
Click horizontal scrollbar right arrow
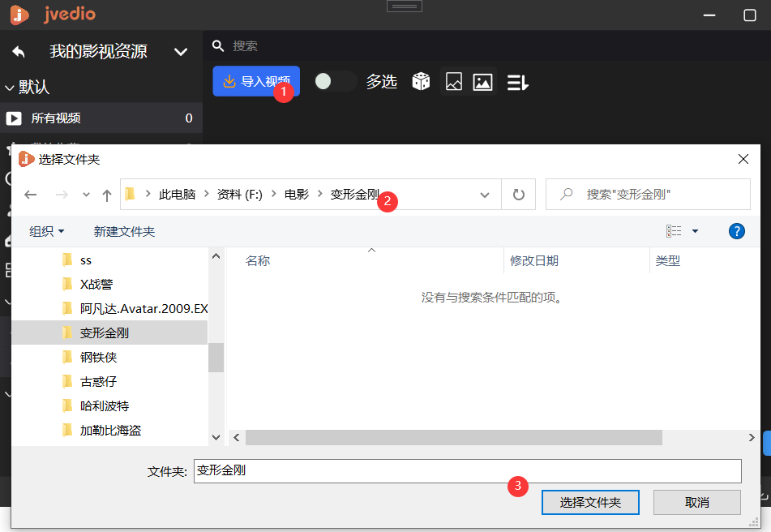pos(751,438)
